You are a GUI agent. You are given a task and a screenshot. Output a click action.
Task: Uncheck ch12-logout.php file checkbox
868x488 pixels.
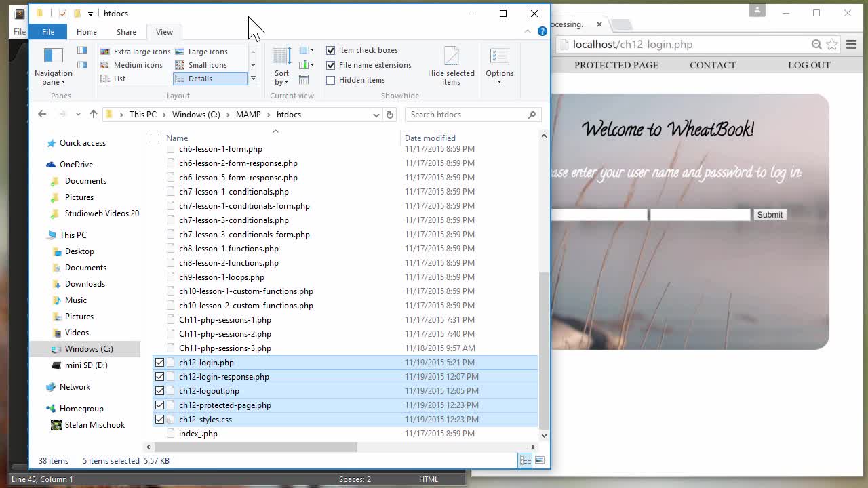(x=159, y=391)
